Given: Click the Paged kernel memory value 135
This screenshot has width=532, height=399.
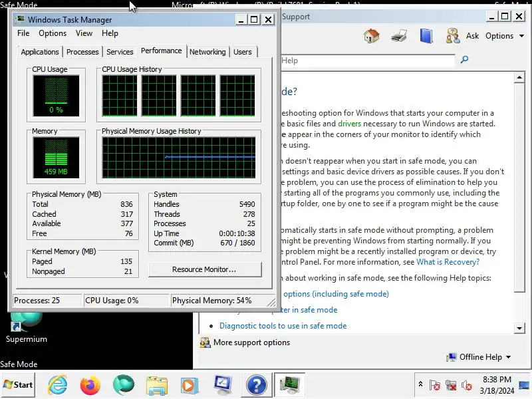Looking at the screenshot, I should tap(126, 261).
